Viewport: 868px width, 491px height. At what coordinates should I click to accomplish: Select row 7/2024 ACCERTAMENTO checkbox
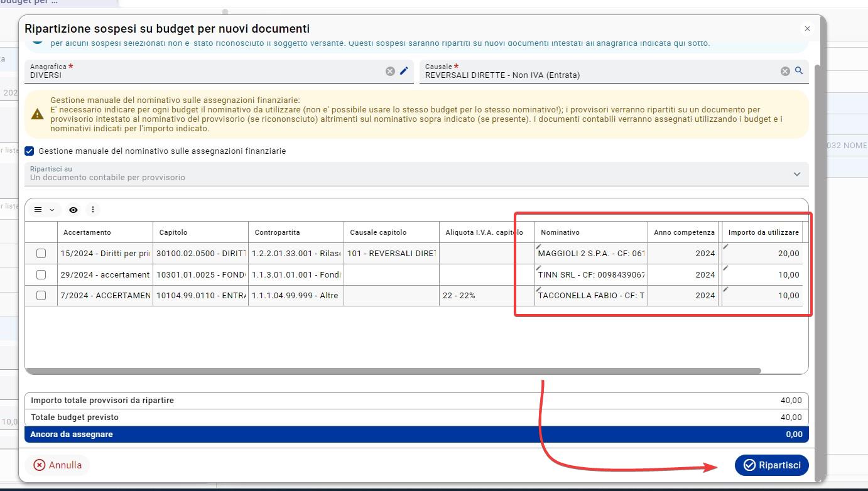(x=41, y=296)
